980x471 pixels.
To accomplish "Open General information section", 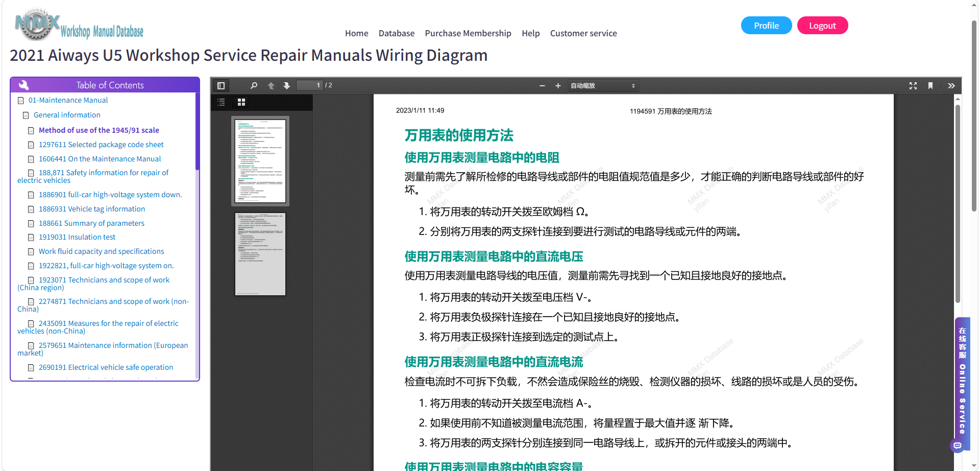I will [x=67, y=115].
